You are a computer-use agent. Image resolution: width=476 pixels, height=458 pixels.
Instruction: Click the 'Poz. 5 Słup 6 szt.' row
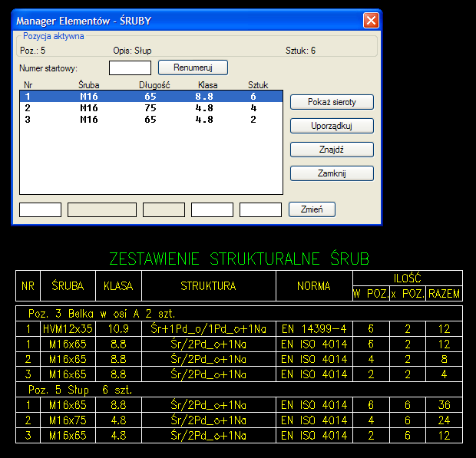click(239, 390)
